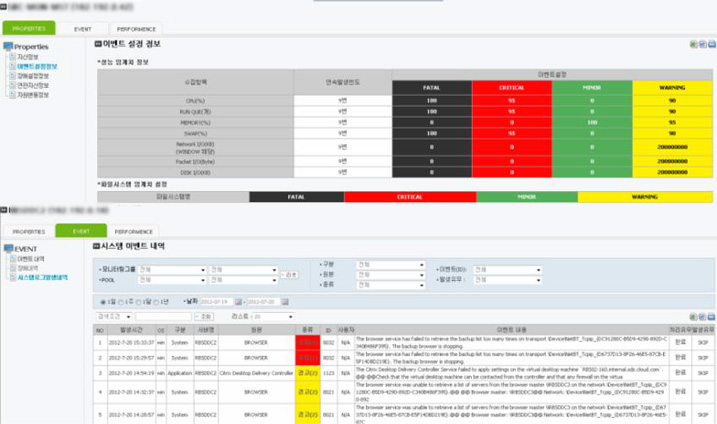Screen dimensions: 717x424
Task: Open the end date calendar icon
Action: [285, 302]
